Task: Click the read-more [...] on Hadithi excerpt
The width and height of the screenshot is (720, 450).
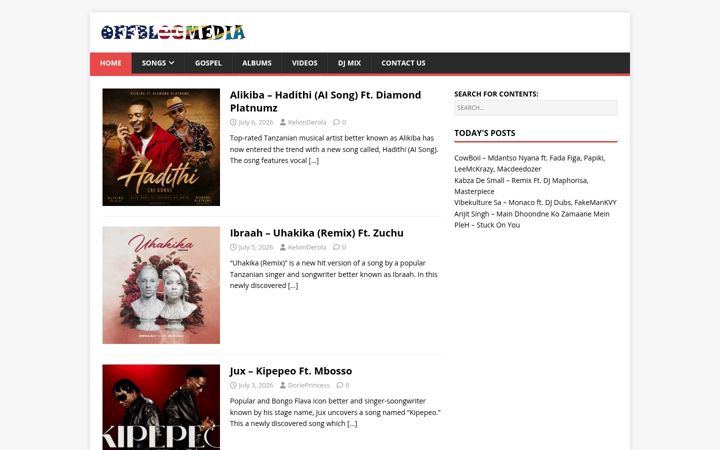Action: point(314,160)
